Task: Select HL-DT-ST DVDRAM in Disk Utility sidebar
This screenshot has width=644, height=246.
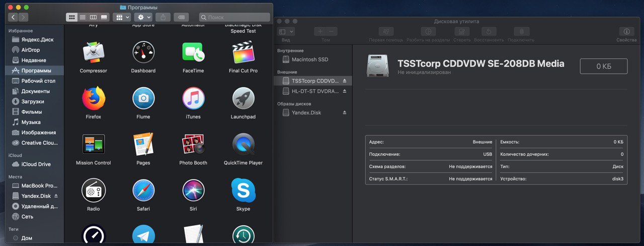Action: pos(313,91)
